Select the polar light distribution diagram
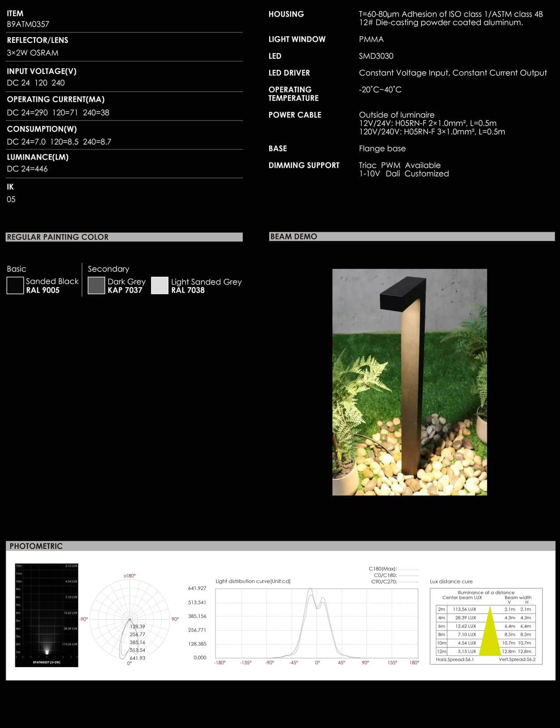The width and height of the screenshot is (560, 728). 129,619
